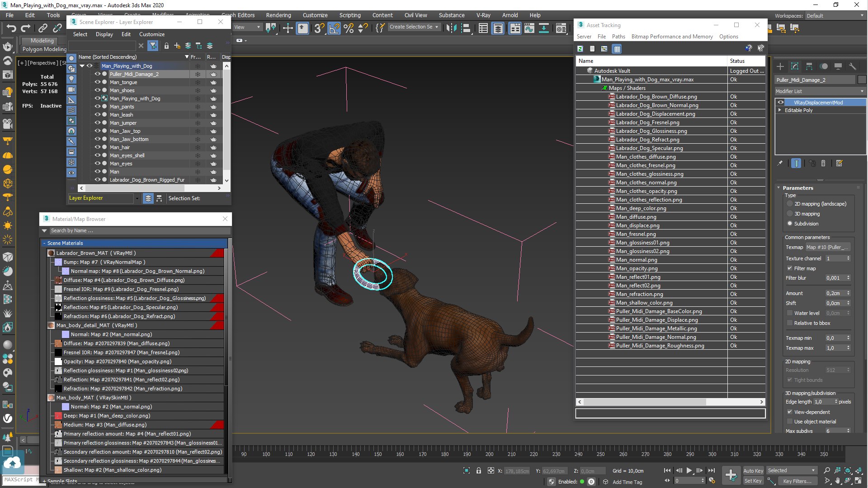The height and width of the screenshot is (488, 868).
Task: Click the Refresh icon in Asset Tracking
Action: (580, 48)
